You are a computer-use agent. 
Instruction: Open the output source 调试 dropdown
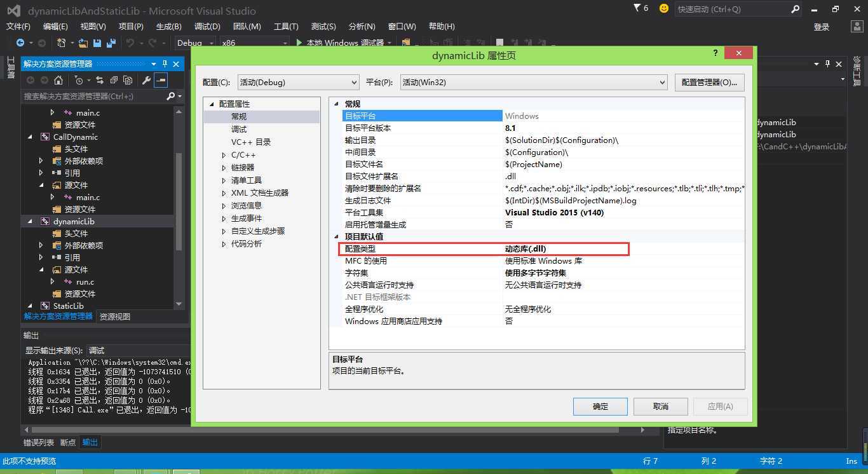(138, 350)
